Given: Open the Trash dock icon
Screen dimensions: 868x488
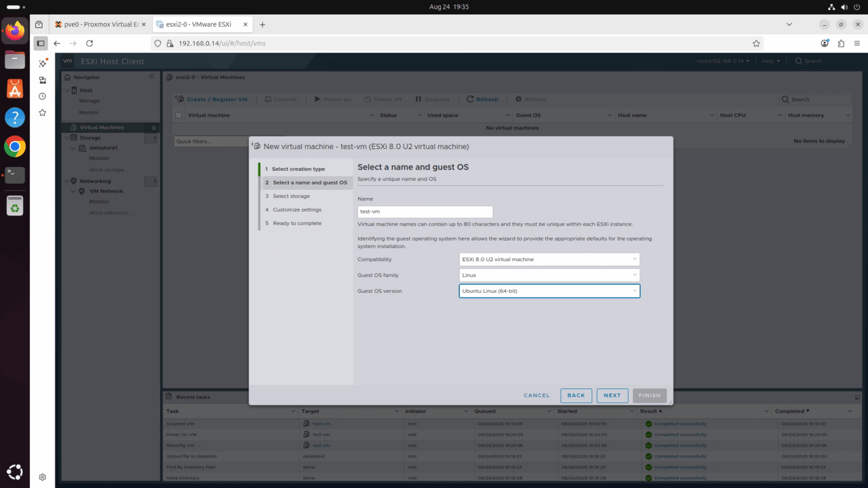Looking at the screenshot, I should [14, 205].
